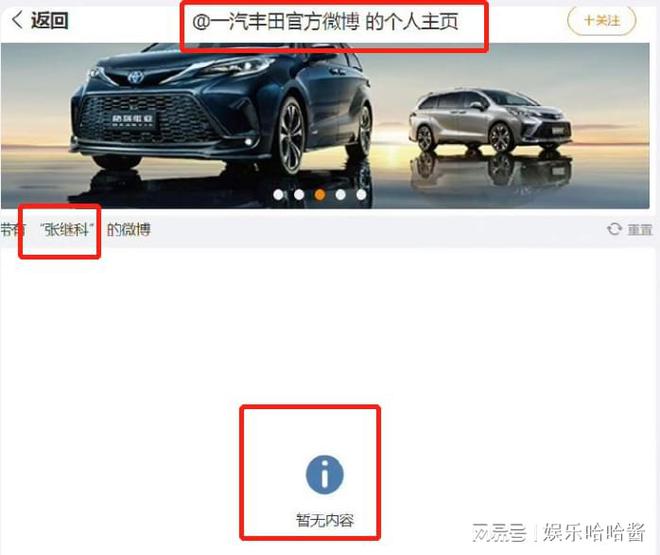Click the 的微博 filter label

(x=128, y=230)
